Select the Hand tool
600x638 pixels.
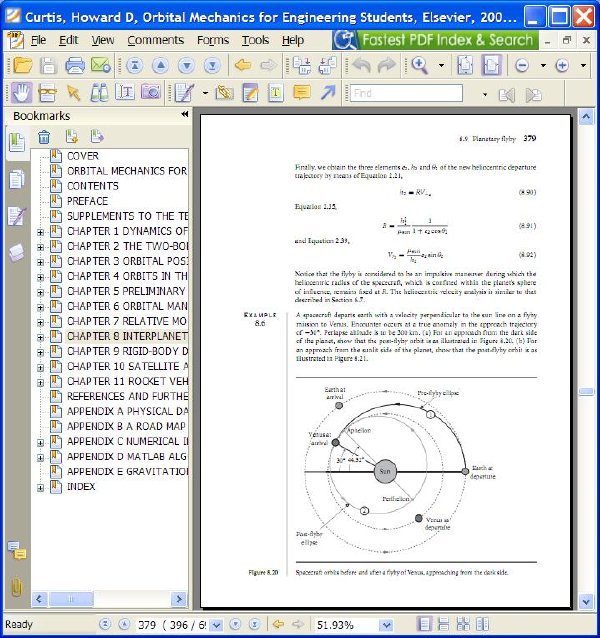coord(21,93)
